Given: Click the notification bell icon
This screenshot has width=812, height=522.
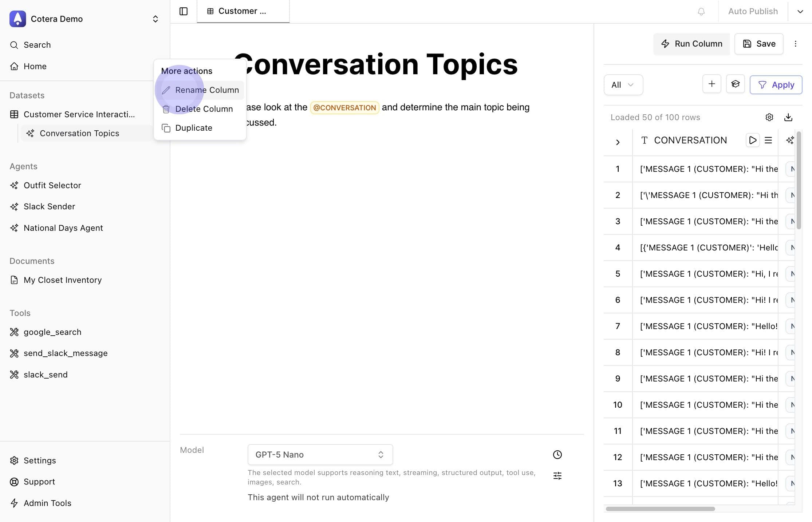Looking at the screenshot, I should point(701,11).
